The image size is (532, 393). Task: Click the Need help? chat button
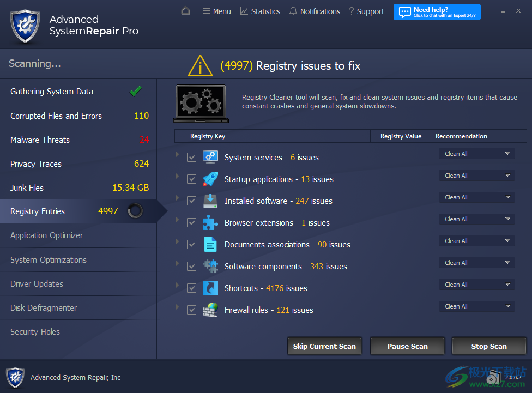point(437,12)
